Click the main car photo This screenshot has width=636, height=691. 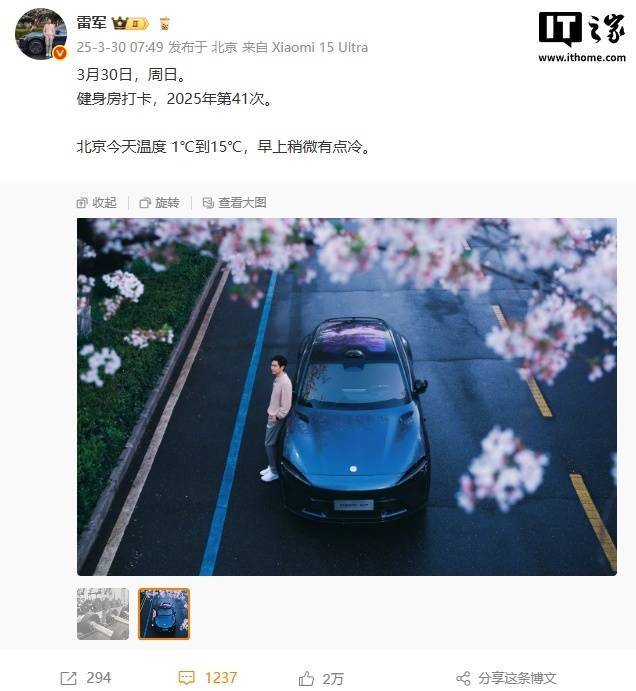pos(347,397)
